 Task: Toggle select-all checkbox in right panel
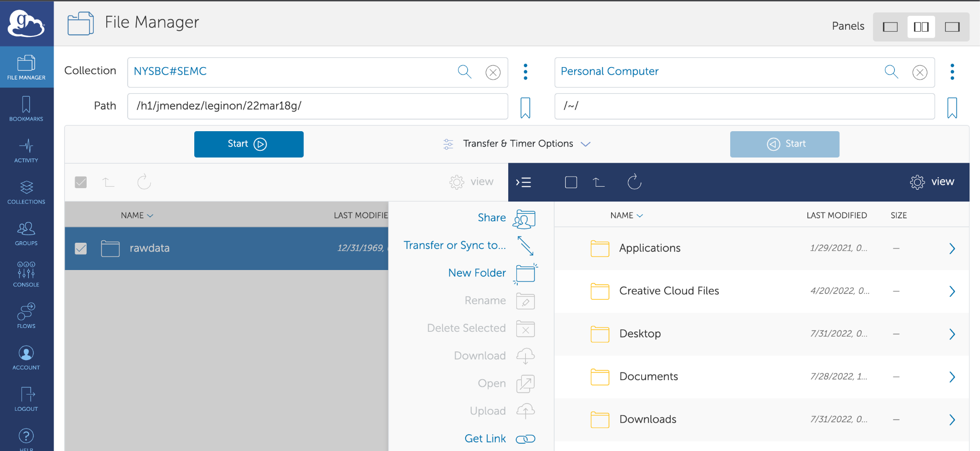tap(571, 182)
